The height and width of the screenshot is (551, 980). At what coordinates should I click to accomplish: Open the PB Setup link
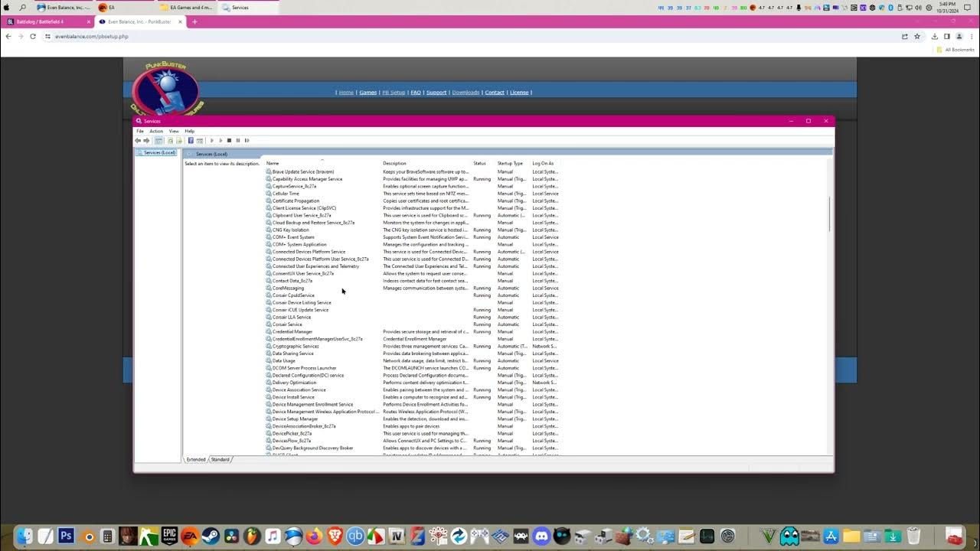pyautogui.click(x=394, y=93)
